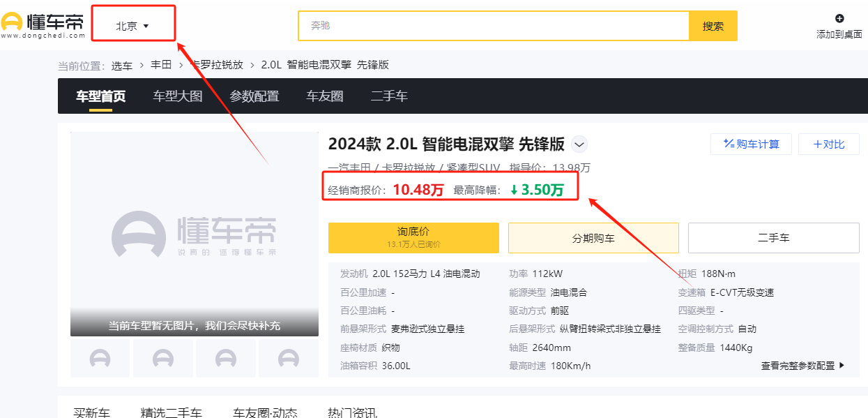Switch to the 车型大图 tab

coord(178,96)
